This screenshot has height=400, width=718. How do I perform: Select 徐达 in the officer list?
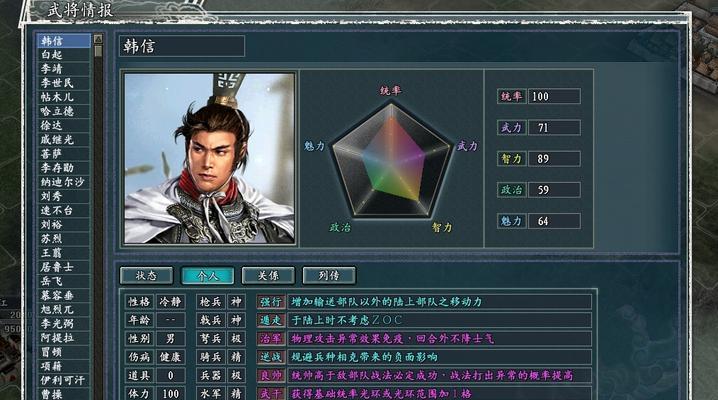[x=64, y=126]
